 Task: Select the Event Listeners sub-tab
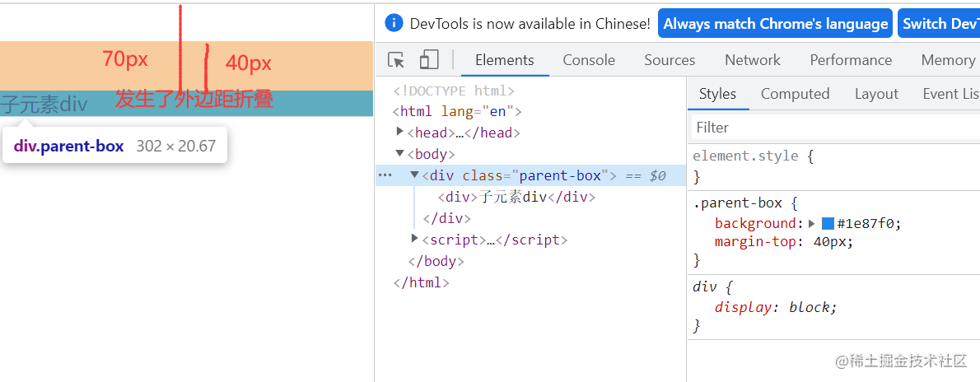point(950,94)
